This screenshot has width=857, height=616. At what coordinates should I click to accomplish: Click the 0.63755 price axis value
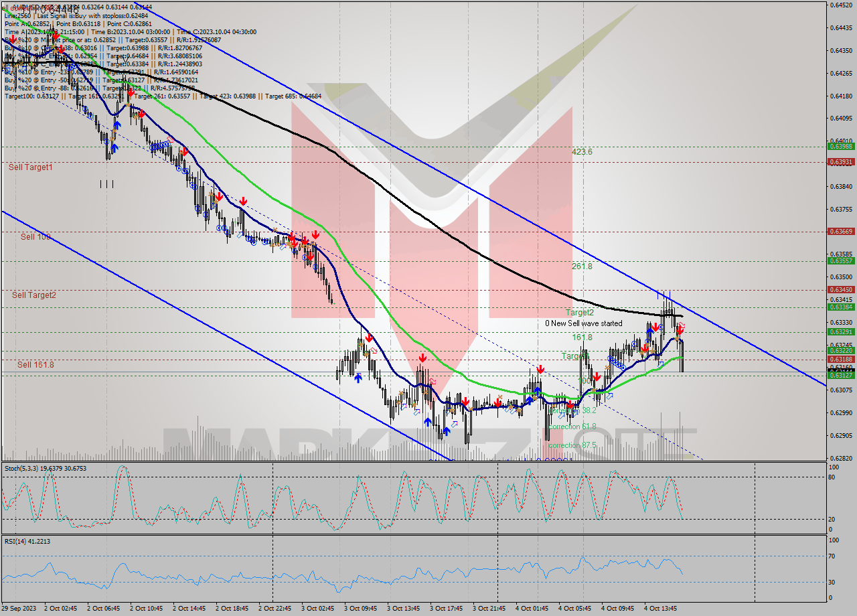click(841, 210)
